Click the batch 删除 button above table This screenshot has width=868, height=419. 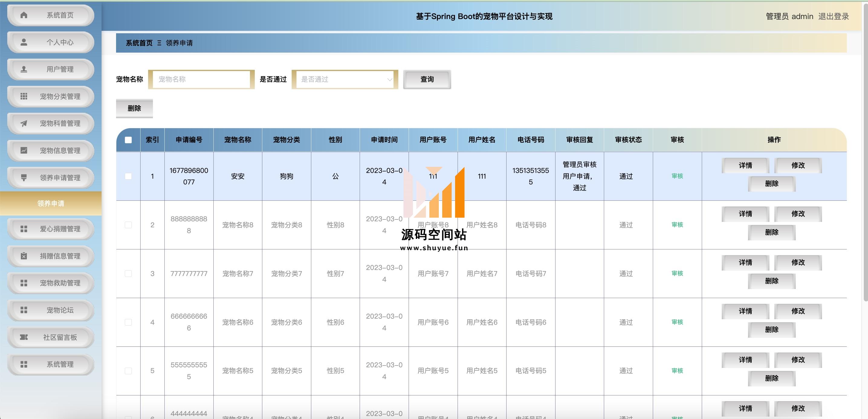[x=134, y=108]
